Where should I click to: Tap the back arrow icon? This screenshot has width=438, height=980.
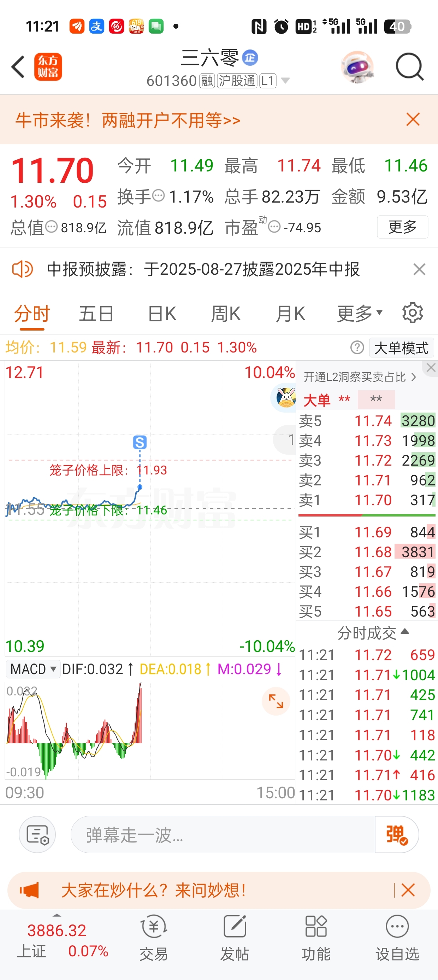point(18,67)
